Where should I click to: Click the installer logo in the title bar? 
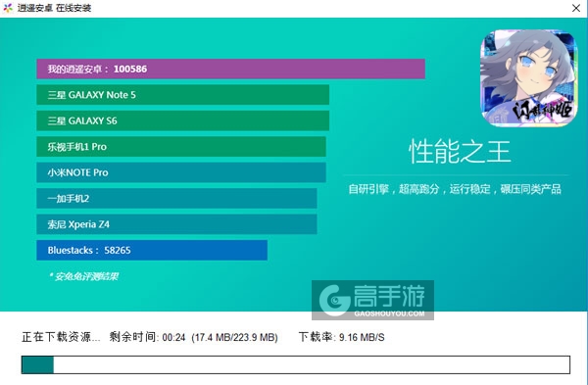coord(8,8)
